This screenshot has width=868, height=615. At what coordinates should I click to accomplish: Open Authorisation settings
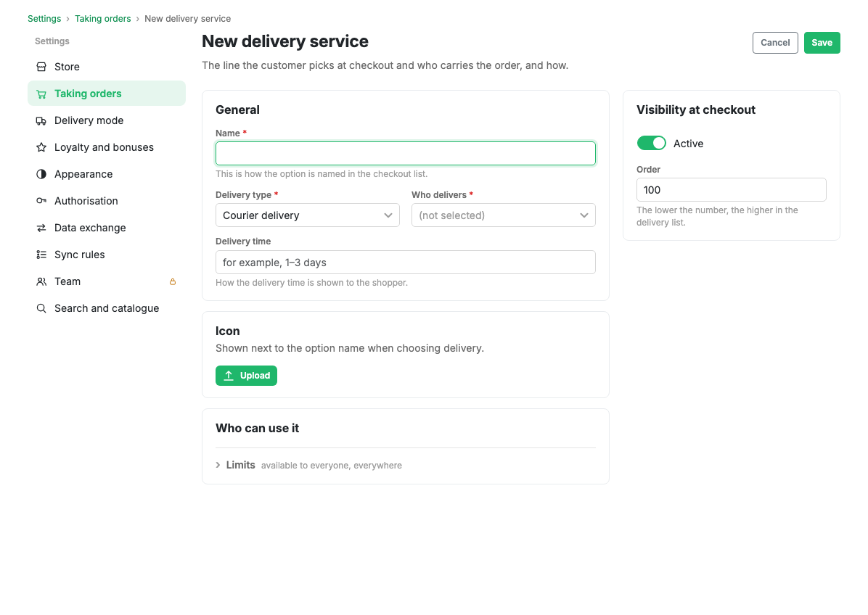tap(106, 202)
